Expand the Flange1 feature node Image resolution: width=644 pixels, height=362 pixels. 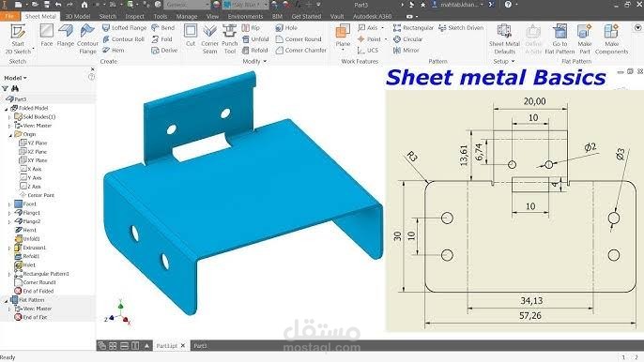click(9, 213)
